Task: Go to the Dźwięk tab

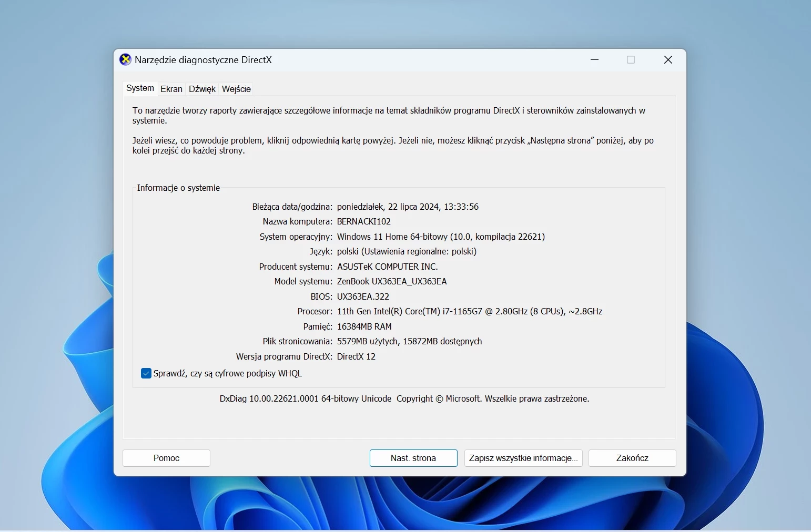Action: [x=202, y=89]
